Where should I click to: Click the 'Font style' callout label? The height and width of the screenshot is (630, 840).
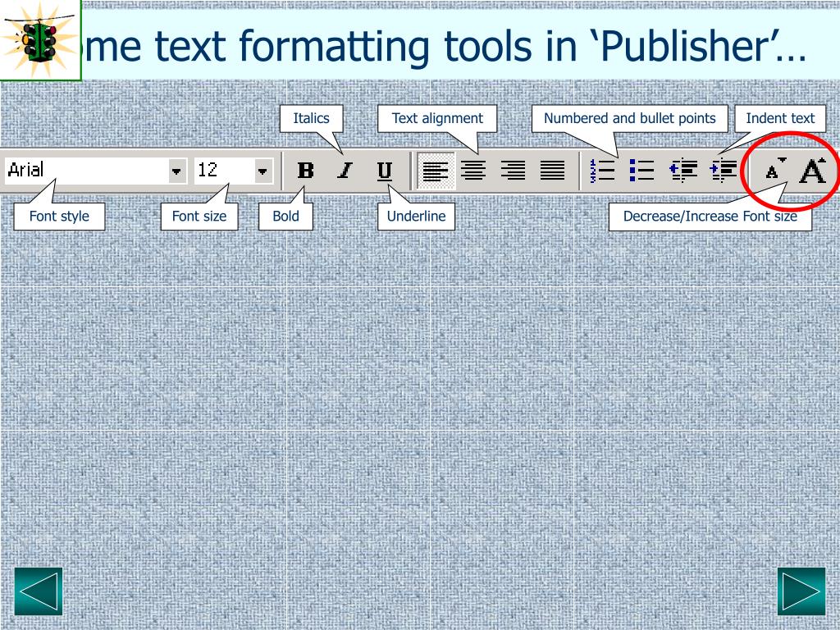point(59,217)
